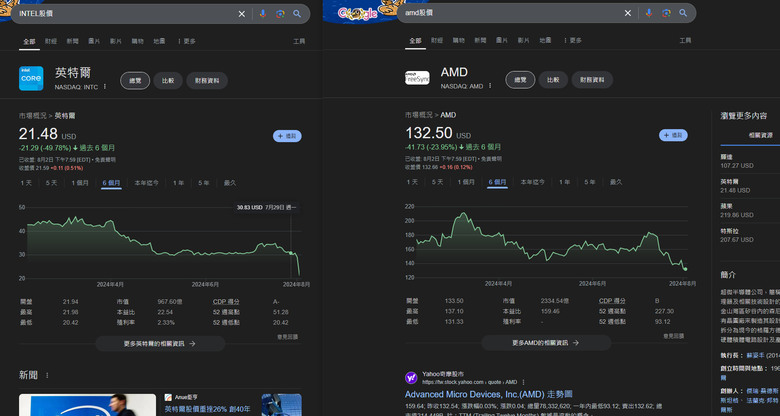Start voice search in the amd window
The image size is (780, 416).
[649, 13]
